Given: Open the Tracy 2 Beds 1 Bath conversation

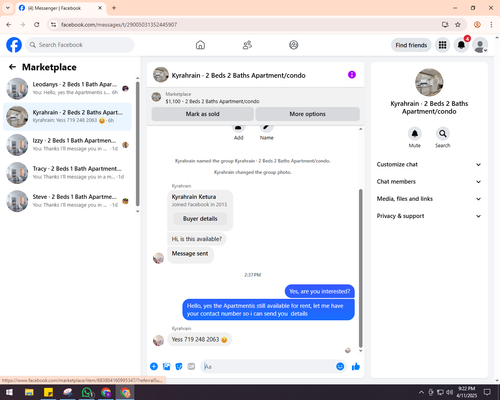Looking at the screenshot, I should pyautogui.click(x=68, y=173).
